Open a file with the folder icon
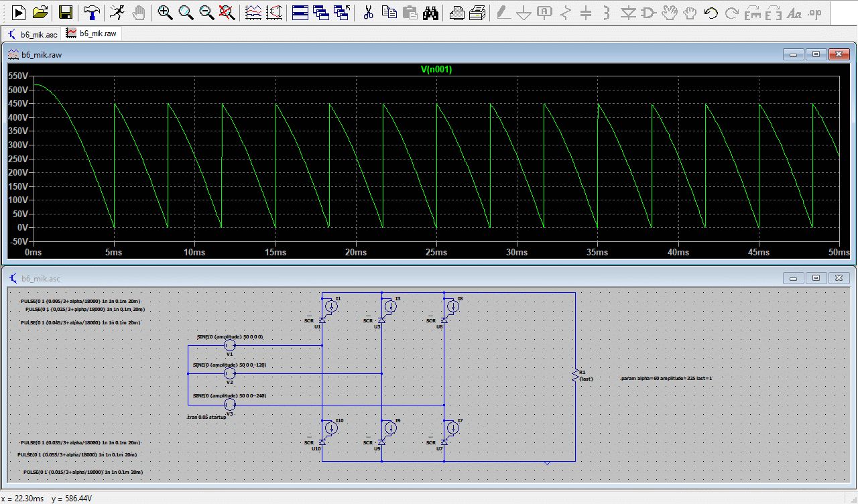 (40, 12)
